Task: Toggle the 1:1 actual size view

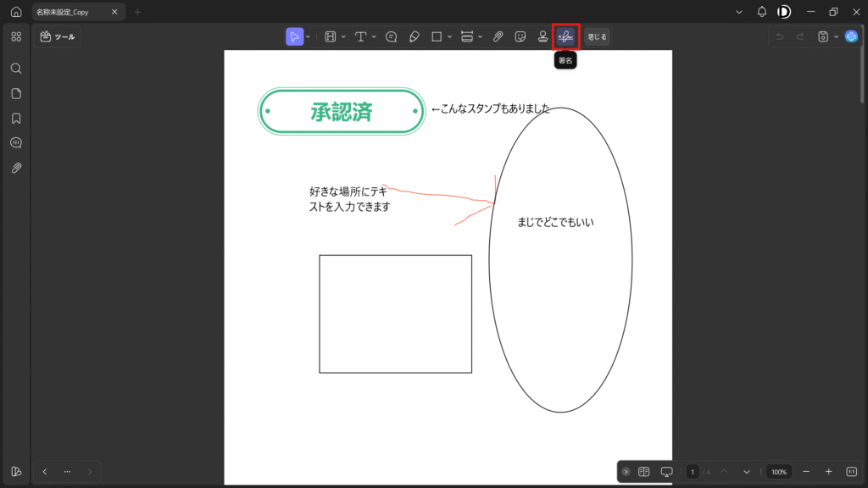Action: pyautogui.click(x=851, y=471)
